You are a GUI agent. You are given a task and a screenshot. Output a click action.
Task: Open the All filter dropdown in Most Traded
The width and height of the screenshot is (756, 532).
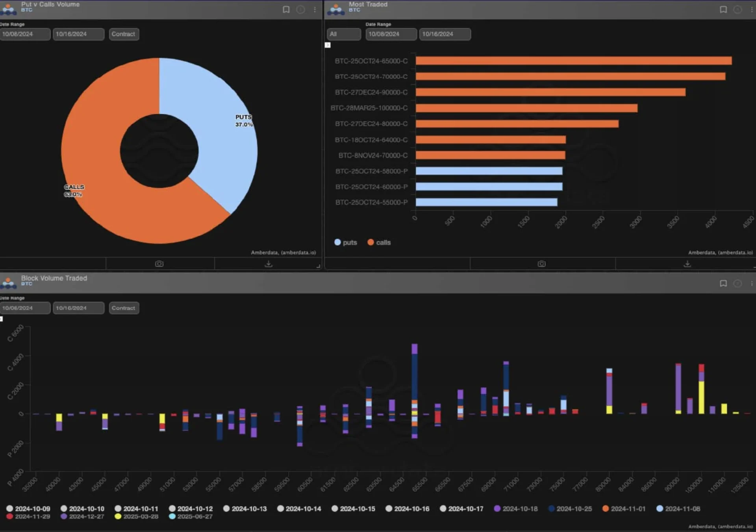(344, 34)
